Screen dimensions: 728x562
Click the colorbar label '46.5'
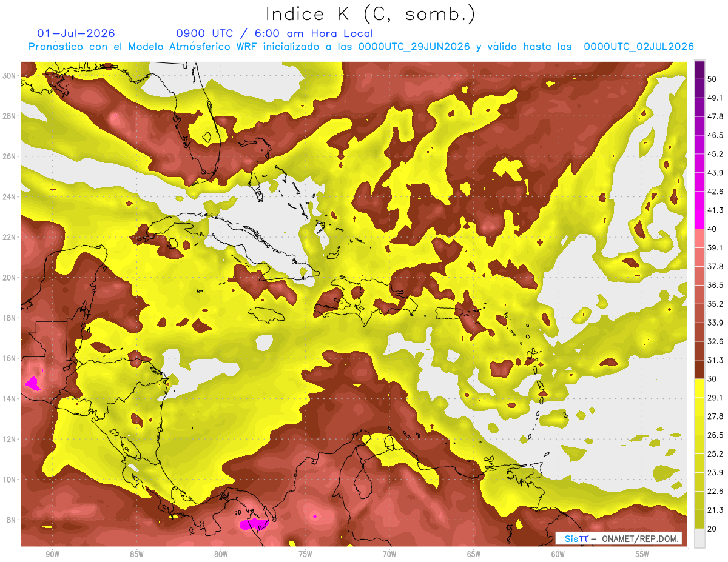click(715, 135)
